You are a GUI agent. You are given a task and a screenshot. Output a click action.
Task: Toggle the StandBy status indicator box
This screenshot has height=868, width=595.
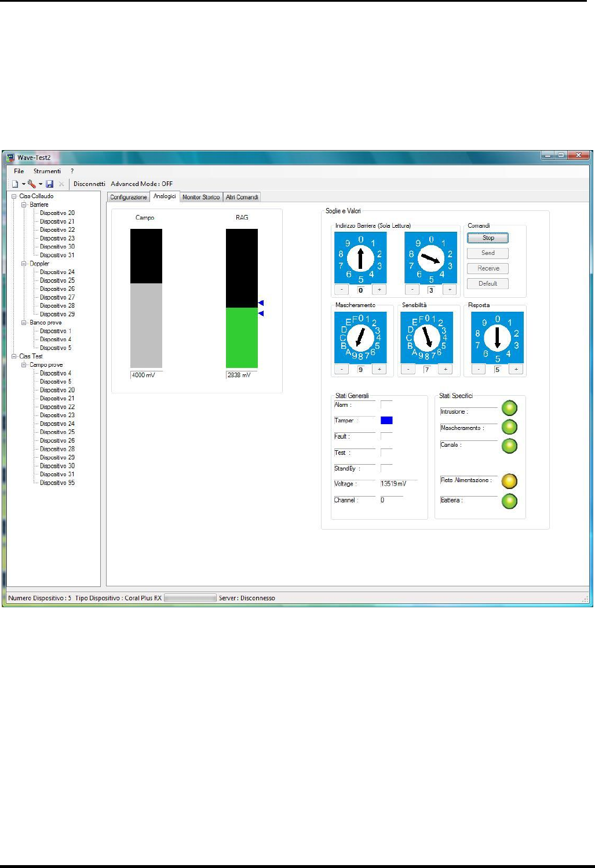pyautogui.click(x=386, y=468)
